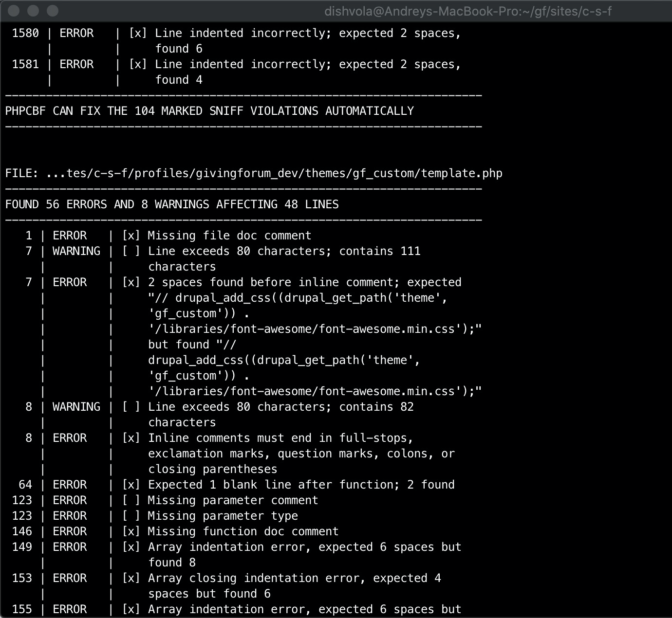The height and width of the screenshot is (618, 672).
Task: Click the ERROR label on line 153 row
Action: [x=70, y=578]
